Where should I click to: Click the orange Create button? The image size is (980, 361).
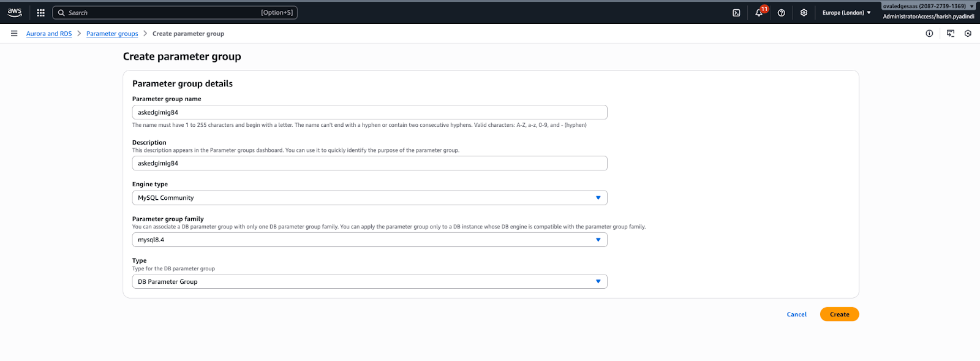839,314
